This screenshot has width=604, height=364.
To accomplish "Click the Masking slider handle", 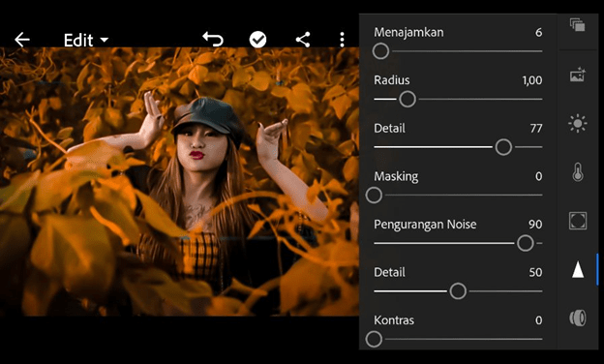I will [374, 196].
